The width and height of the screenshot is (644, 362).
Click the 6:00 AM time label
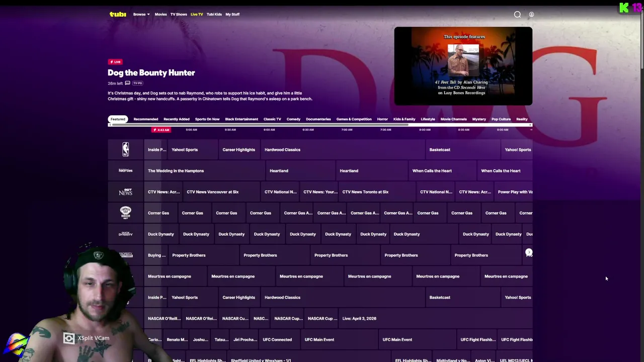(269, 130)
